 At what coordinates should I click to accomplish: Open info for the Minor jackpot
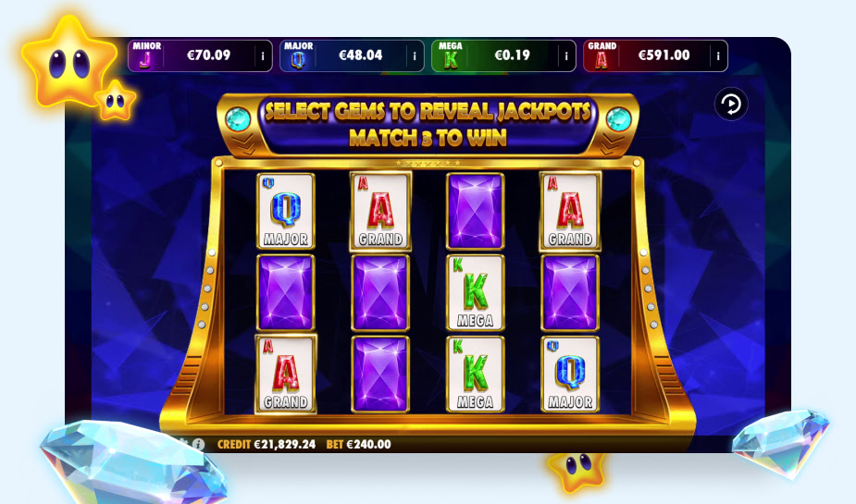tap(263, 55)
